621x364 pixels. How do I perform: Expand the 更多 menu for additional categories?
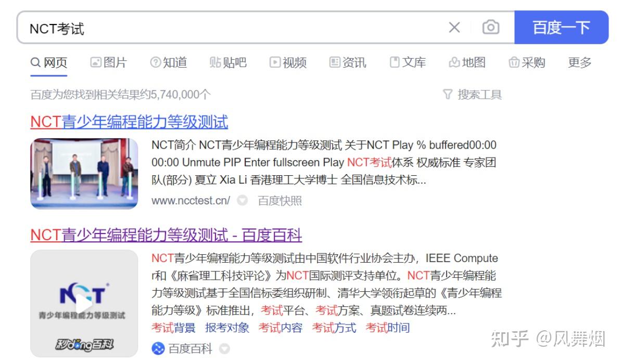pos(578,62)
